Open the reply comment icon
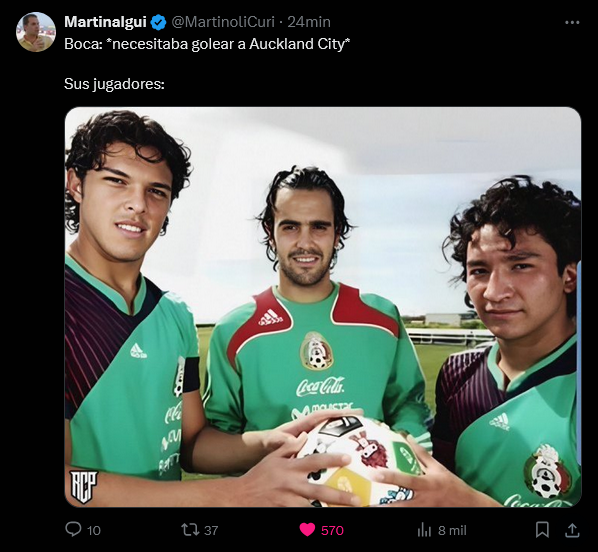 [73, 529]
